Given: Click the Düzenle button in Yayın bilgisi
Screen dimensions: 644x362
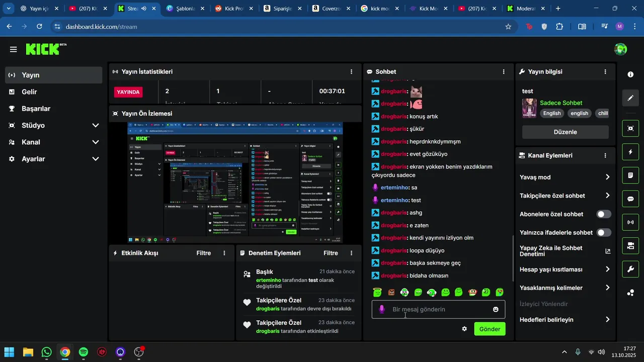Looking at the screenshot, I should click(x=565, y=132).
